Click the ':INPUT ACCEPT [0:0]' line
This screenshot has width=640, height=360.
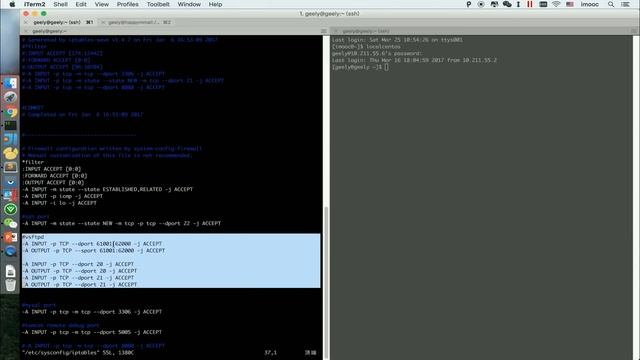pos(51,169)
